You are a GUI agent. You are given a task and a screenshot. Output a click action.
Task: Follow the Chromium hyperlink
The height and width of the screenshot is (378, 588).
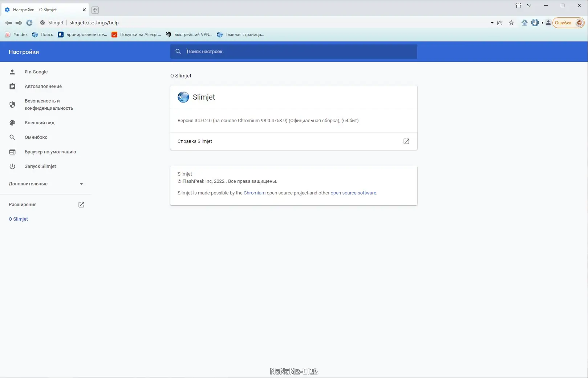click(x=254, y=193)
